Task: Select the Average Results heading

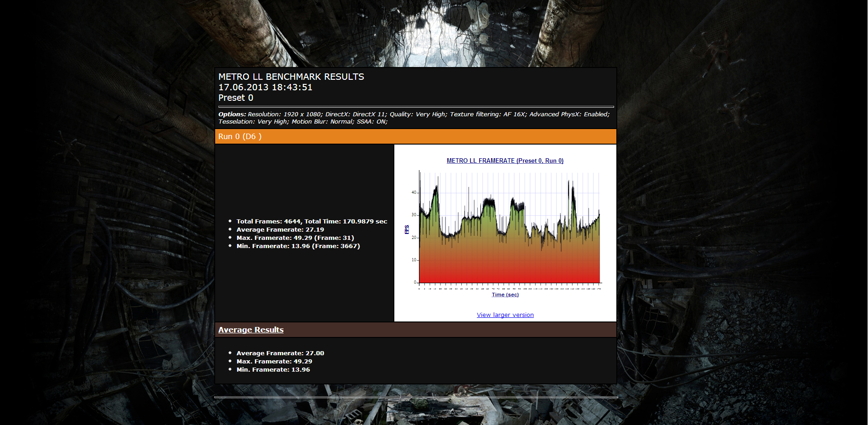Action: [251, 330]
